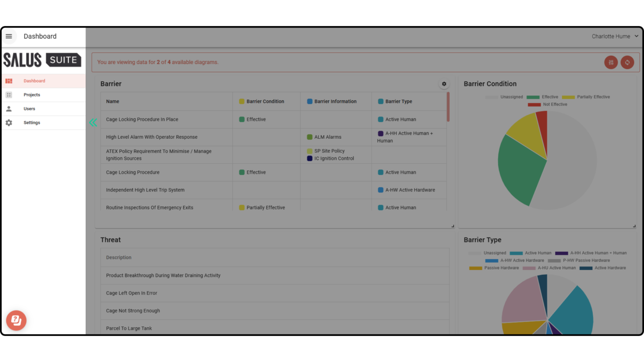The height and width of the screenshot is (362, 644).
Task: Select the Cage Left Open In Error threat
Action: [132, 293]
